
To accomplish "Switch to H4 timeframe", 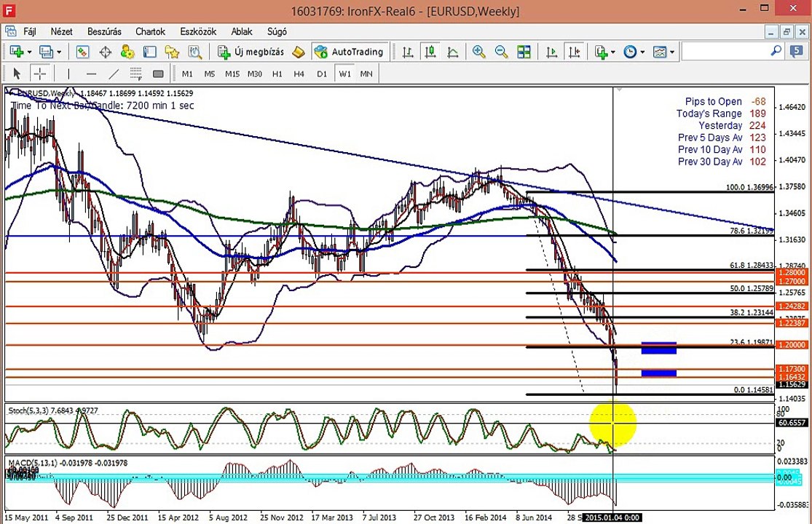I will click(299, 74).
